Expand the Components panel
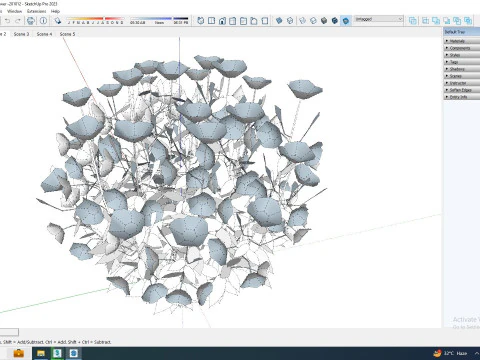The width and height of the screenshot is (480, 360). point(462,48)
